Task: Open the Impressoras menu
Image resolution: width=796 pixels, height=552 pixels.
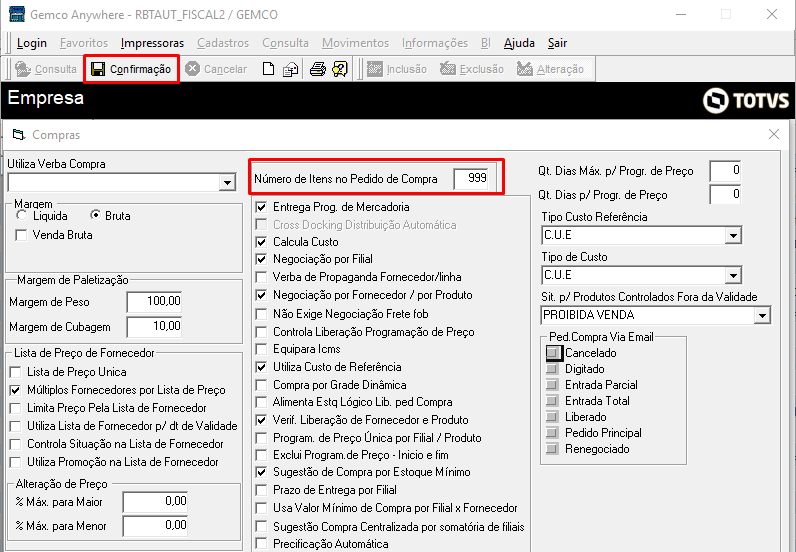Action: [x=152, y=43]
